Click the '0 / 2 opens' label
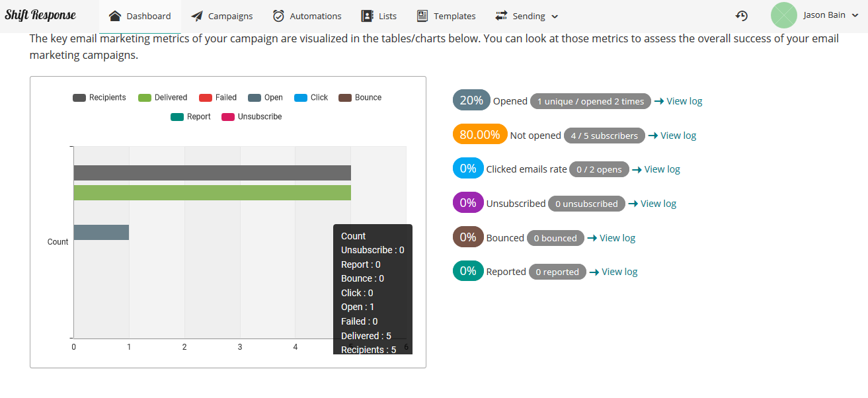 click(599, 169)
